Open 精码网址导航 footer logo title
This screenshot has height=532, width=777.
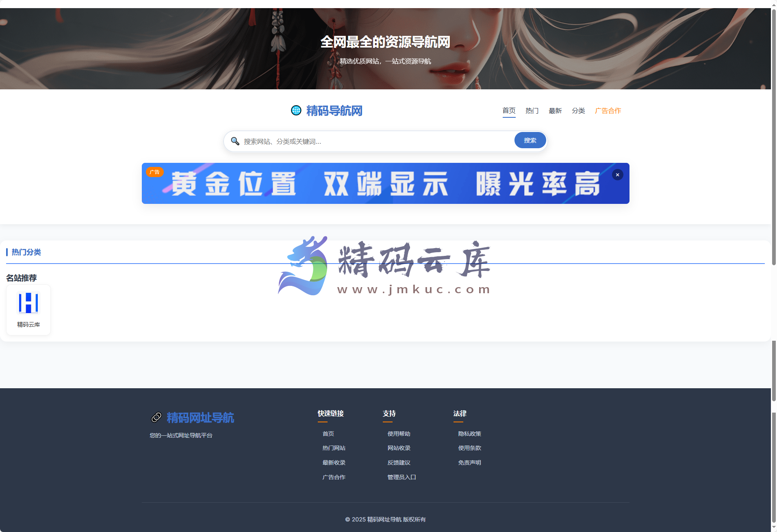(x=200, y=417)
